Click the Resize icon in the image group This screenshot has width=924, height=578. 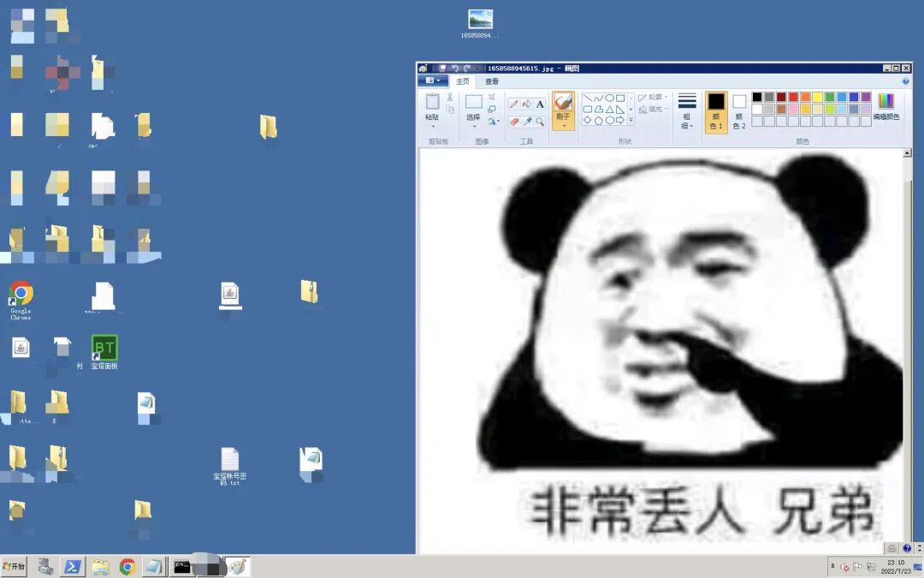point(491,109)
